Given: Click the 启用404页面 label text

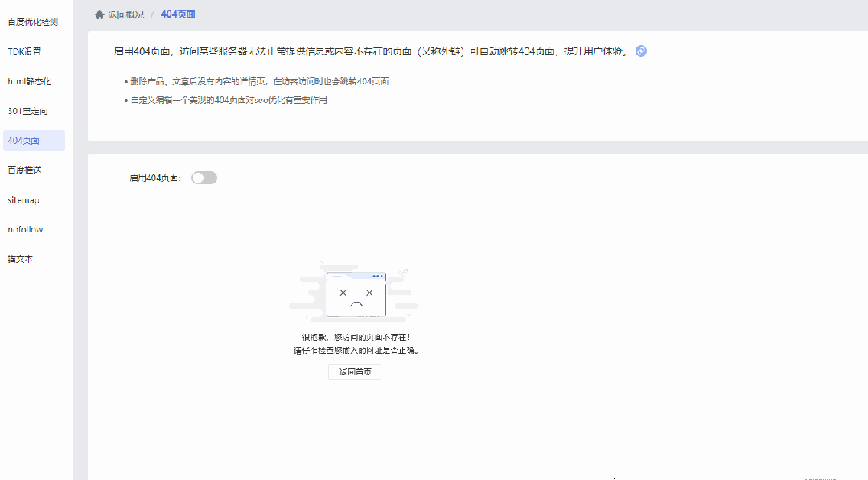Looking at the screenshot, I should (x=154, y=178).
